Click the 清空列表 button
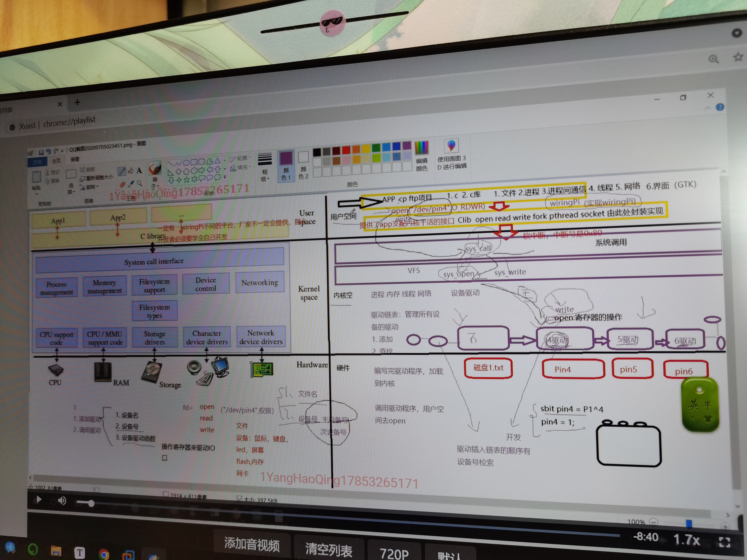Screen dimensions: 747x560 tap(329, 550)
